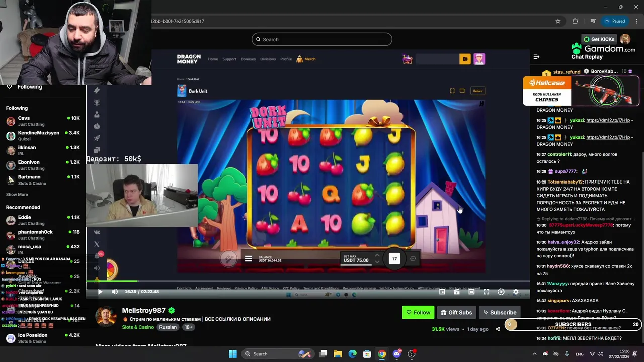
Task: Click the Kick search field
Action: (x=322, y=39)
